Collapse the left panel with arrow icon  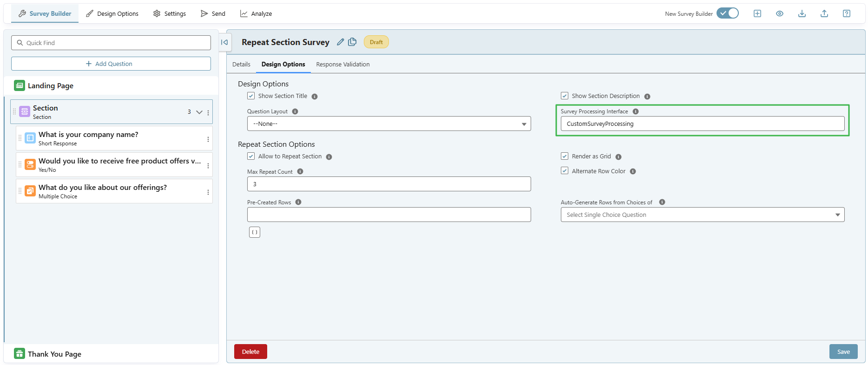pyautogui.click(x=224, y=42)
